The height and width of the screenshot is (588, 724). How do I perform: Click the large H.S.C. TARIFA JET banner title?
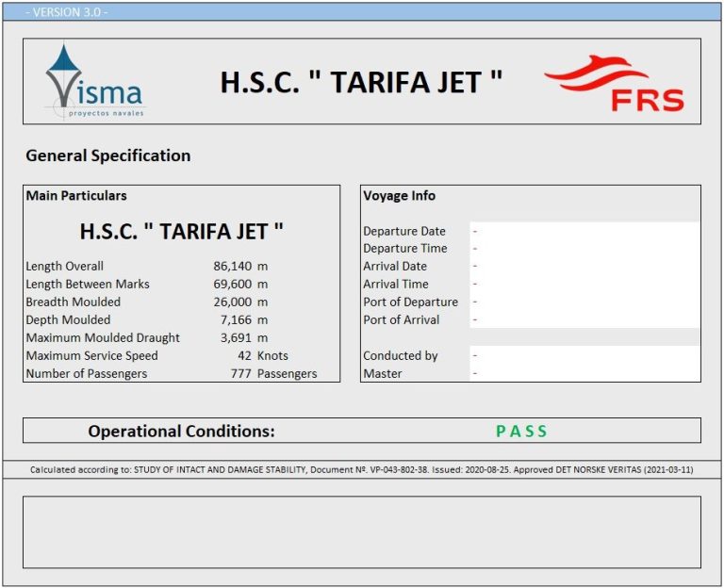(361, 82)
